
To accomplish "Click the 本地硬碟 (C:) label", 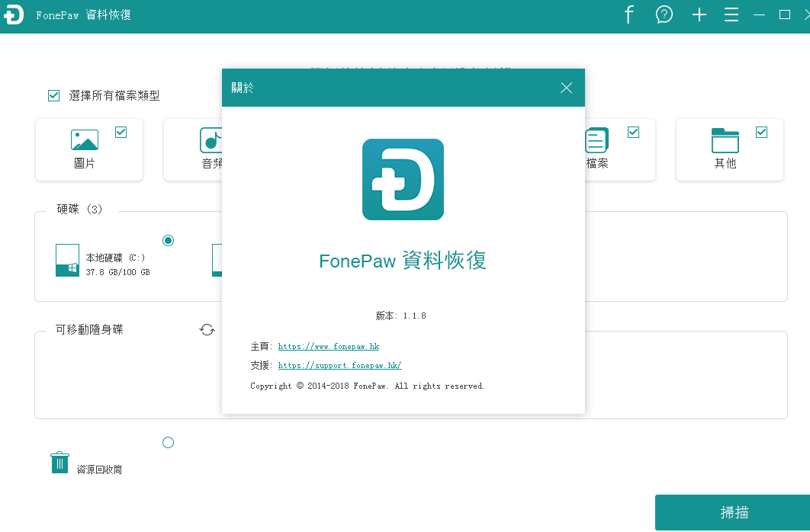I will coord(115,258).
